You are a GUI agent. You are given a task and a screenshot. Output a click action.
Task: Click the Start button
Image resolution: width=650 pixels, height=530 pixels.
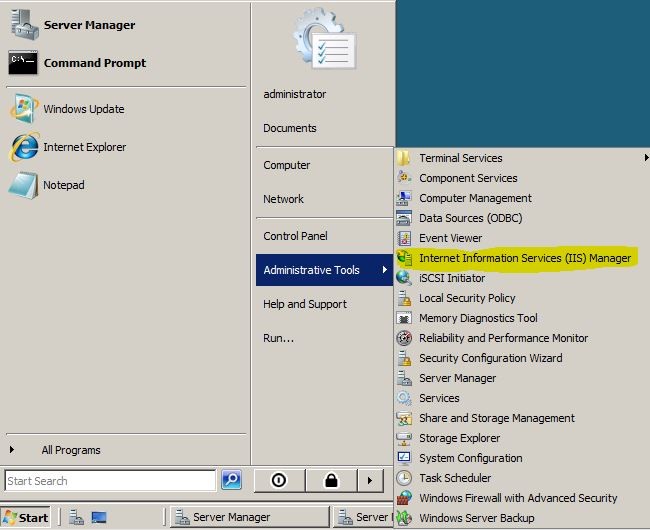coord(26,518)
